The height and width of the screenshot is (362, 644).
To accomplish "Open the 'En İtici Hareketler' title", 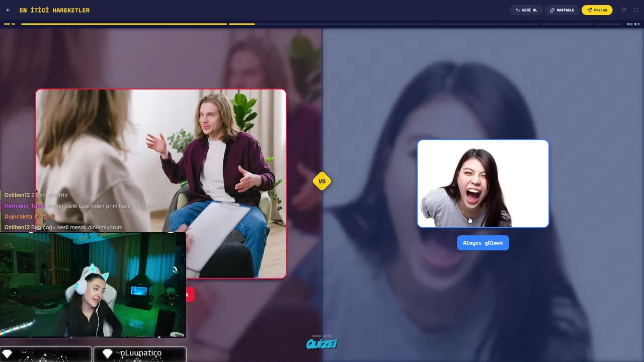I will (x=54, y=10).
